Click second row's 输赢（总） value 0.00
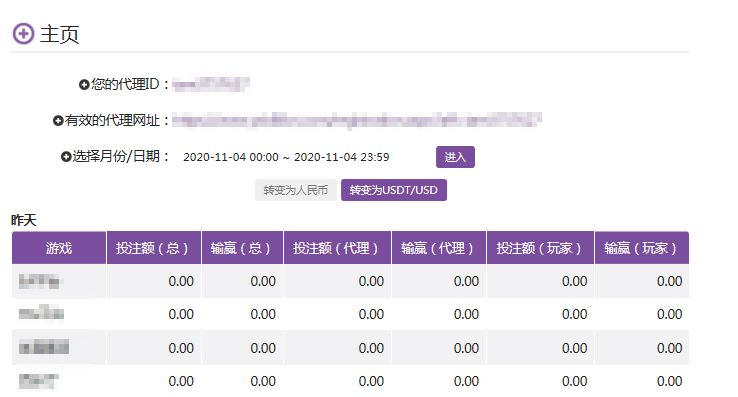The width and height of the screenshot is (738, 397). tap(263, 314)
